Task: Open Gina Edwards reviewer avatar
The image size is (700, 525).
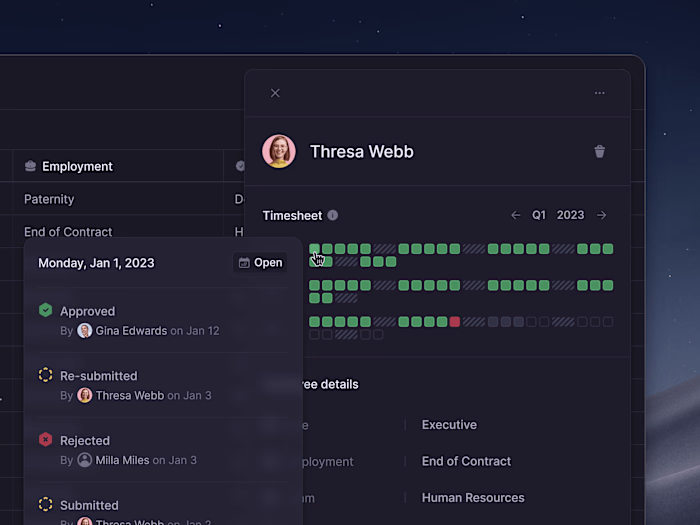Action: coord(85,331)
